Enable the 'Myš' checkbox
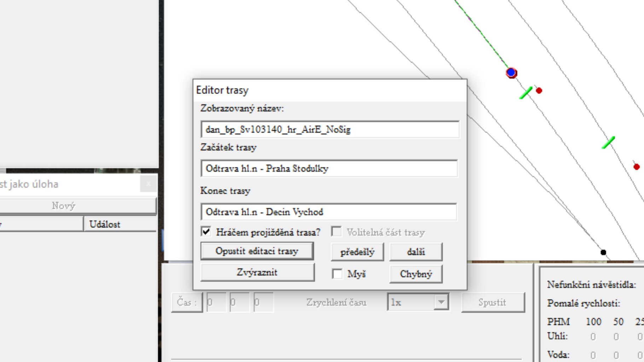 click(x=337, y=274)
